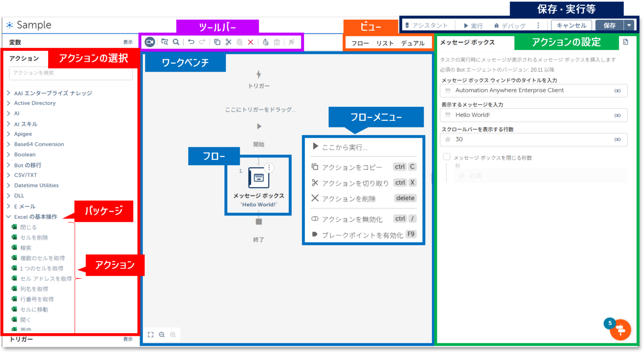Open the dropdown arrow next to 保存
Screen dimensions: 644x353
(629, 25)
